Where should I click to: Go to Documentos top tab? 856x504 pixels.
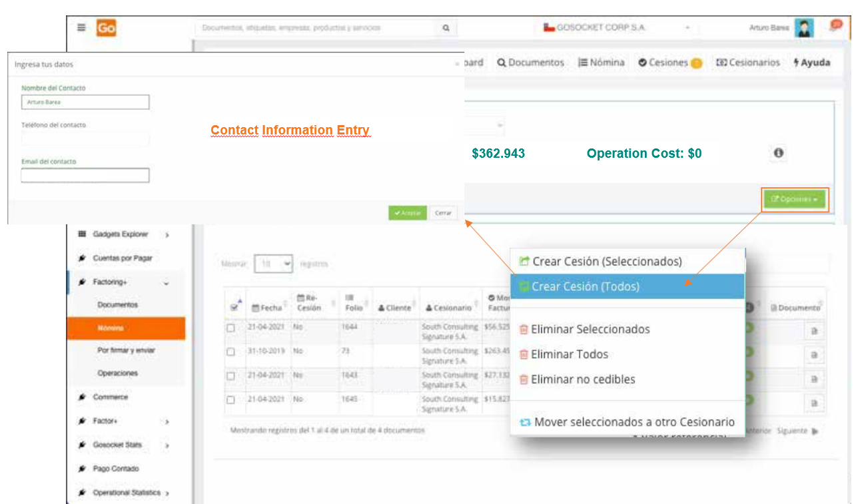(530, 63)
